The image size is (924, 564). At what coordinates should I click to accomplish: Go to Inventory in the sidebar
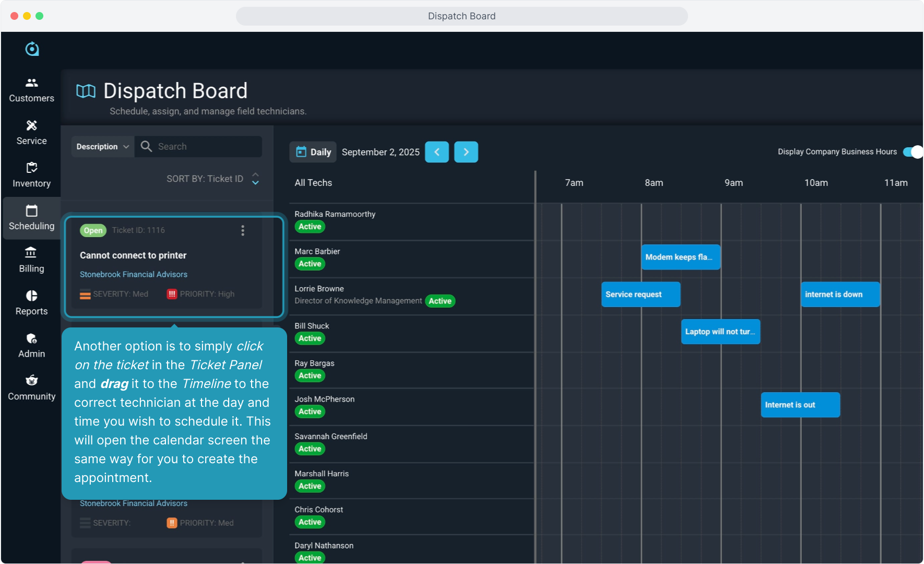click(x=31, y=175)
